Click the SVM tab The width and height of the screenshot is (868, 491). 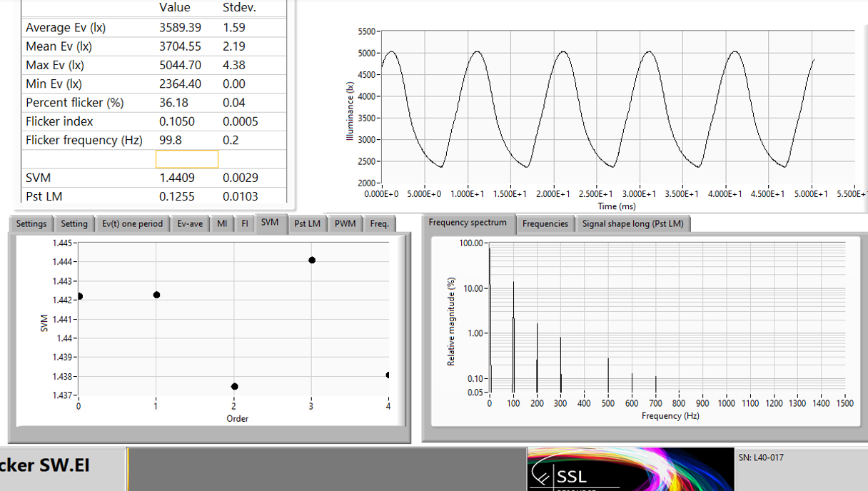(x=270, y=223)
